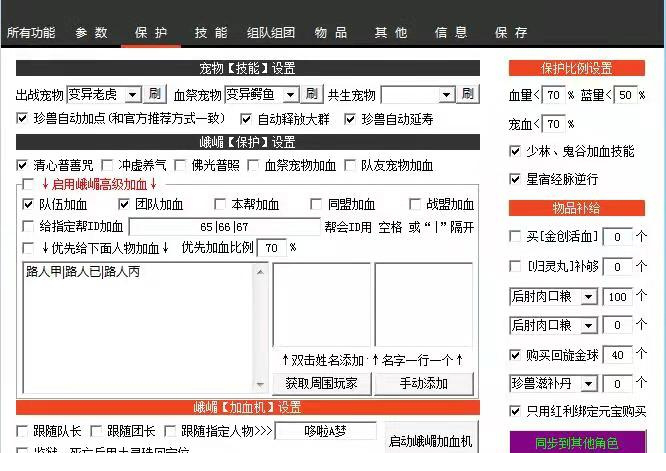Click the 优先加血比例 percent field
Screen dimensions: 666x471
coord(271,248)
